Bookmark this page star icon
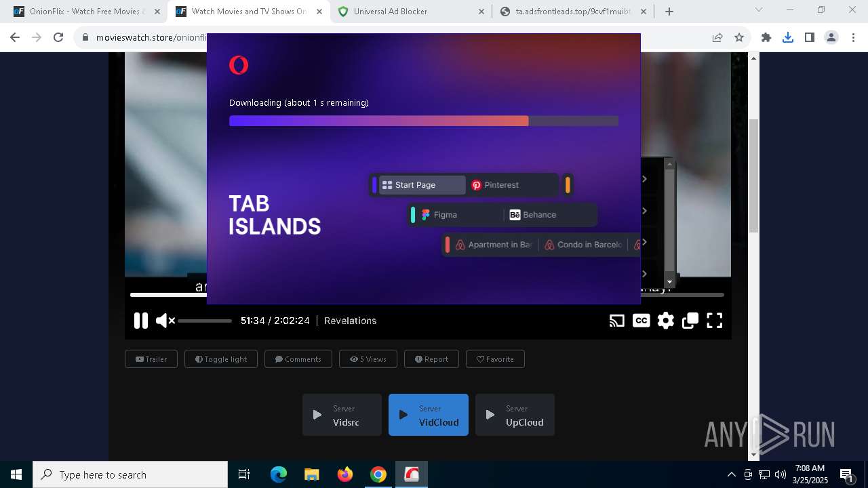Screen dimensions: 868x488 (x=739, y=37)
